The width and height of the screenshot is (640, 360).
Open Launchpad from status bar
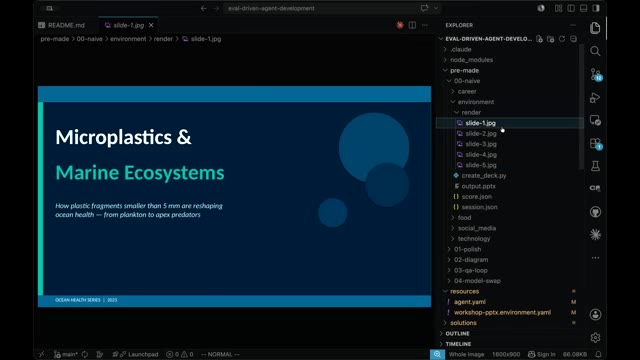[x=139, y=354]
